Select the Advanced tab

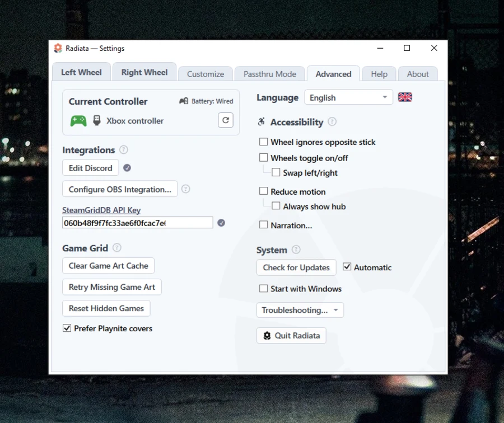[x=333, y=74]
